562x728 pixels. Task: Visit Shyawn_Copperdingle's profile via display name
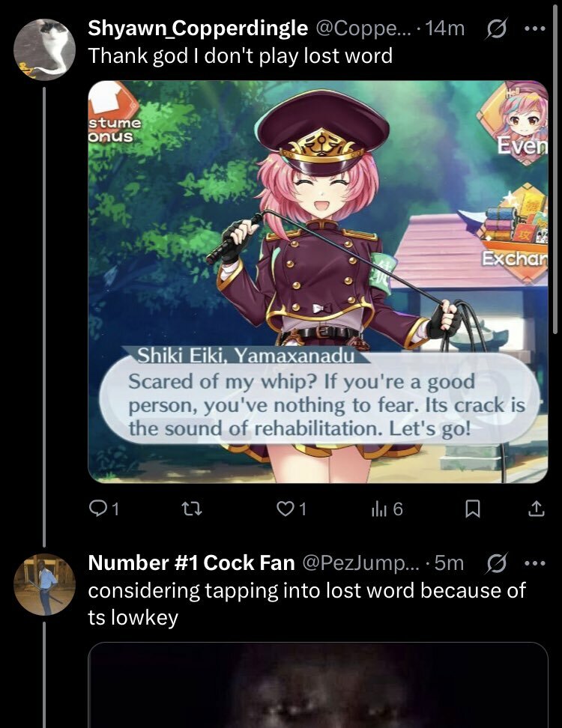(x=198, y=28)
